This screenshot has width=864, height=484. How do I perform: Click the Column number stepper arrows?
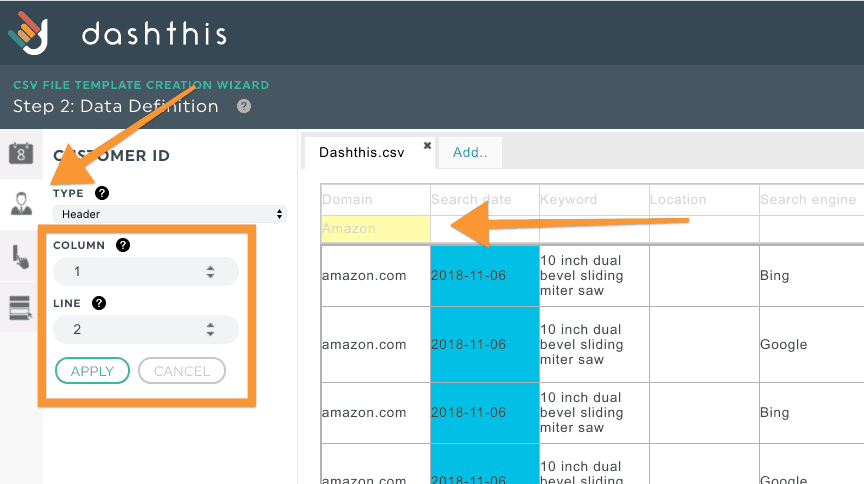pyautogui.click(x=210, y=271)
